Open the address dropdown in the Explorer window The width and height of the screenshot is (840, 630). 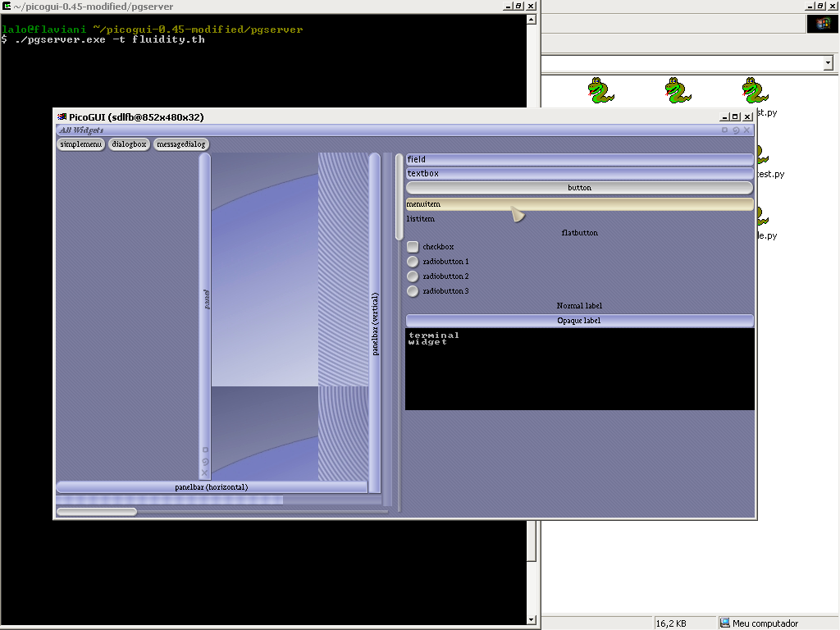point(829,62)
